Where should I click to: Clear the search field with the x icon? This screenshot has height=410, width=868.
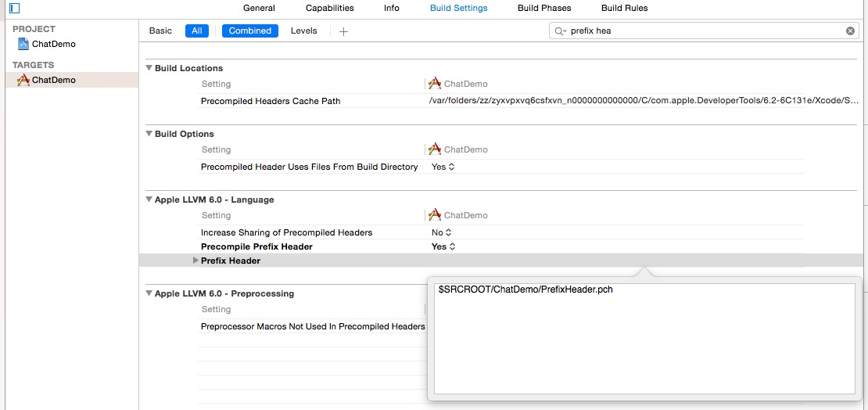coord(850,31)
